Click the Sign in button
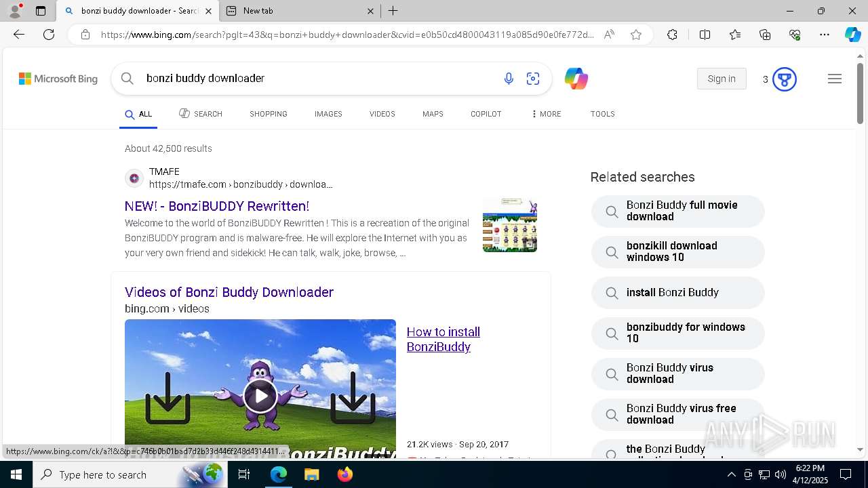The width and height of the screenshot is (868, 488). 722,79
